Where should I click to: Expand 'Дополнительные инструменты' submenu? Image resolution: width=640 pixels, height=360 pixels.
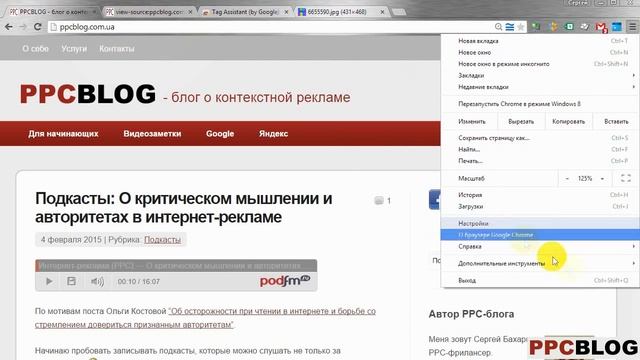click(x=540, y=263)
